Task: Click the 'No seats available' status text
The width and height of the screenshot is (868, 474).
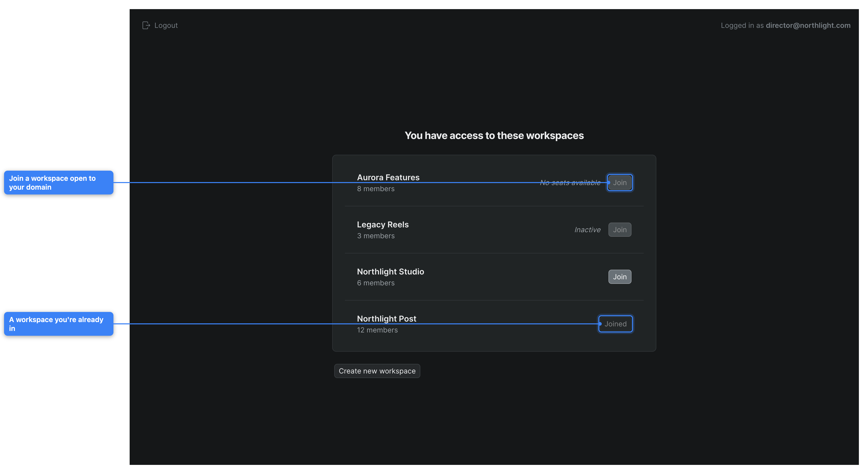Action: point(570,183)
